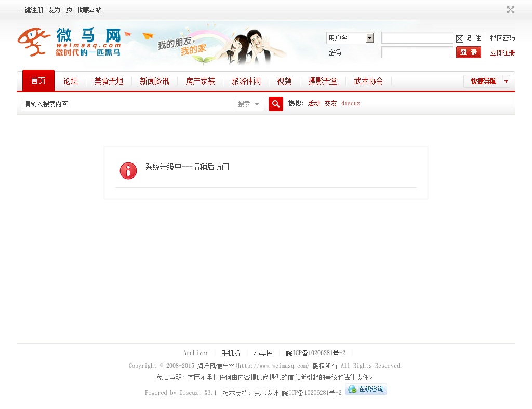Open the 美食天地 navigation tab
Screen dimensions: 532x409
(x=109, y=81)
